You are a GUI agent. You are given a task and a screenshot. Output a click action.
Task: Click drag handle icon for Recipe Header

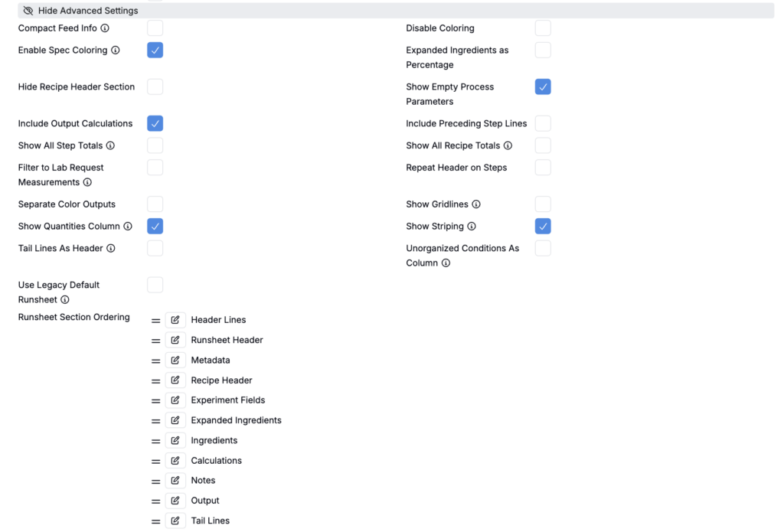[x=156, y=381]
